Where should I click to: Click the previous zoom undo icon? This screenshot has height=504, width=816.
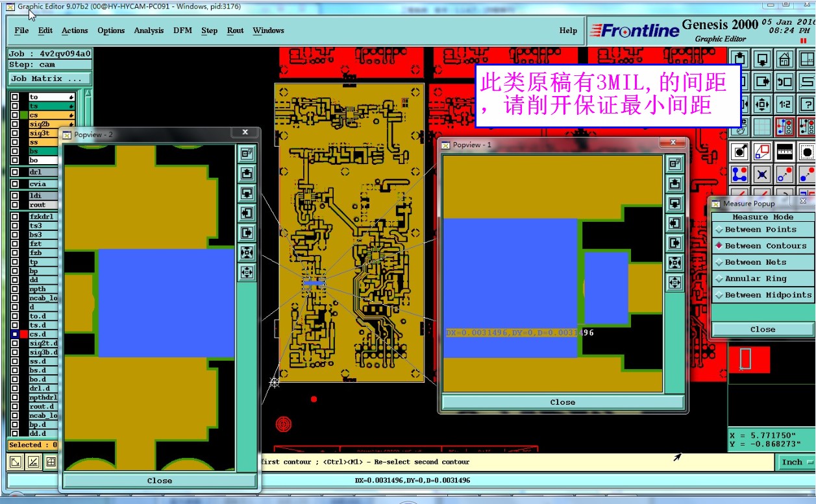[x=785, y=82]
